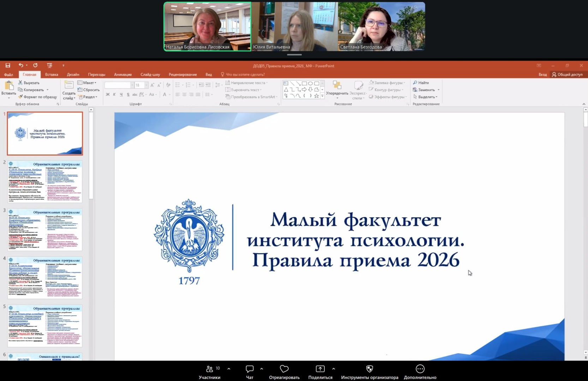Open Преобразовать в SmartArt dropdown
This screenshot has width=588, height=381.
252,97
